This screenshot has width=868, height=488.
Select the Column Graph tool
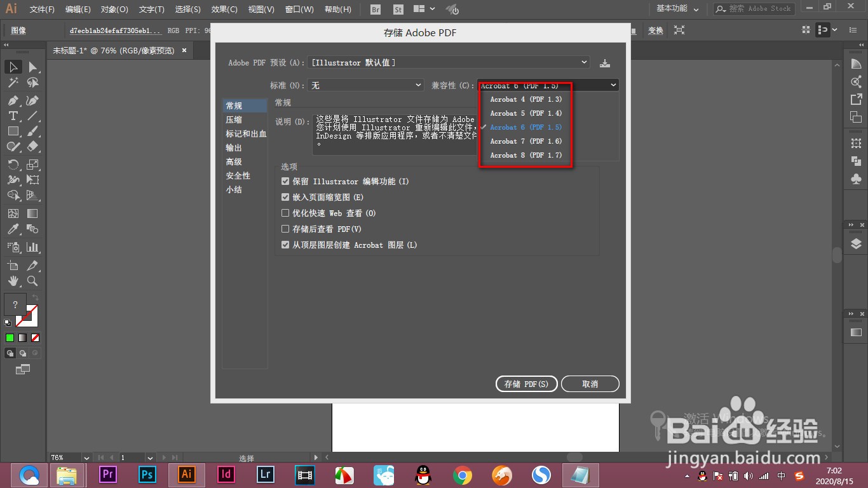pyautogui.click(x=32, y=247)
